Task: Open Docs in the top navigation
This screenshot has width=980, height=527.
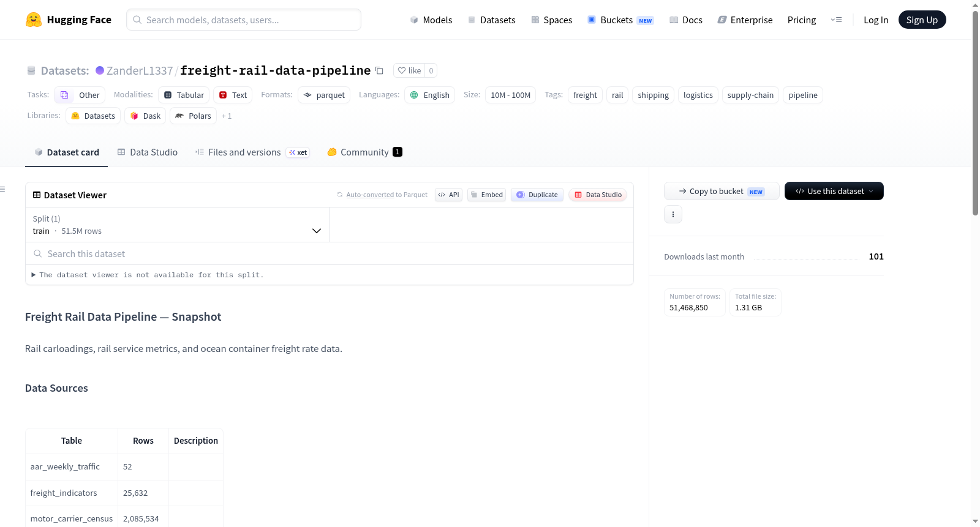Action: pyautogui.click(x=686, y=20)
